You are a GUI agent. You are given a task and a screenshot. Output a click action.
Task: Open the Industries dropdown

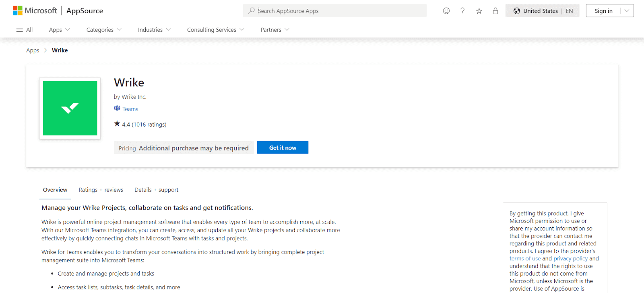(x=154, y=30)
